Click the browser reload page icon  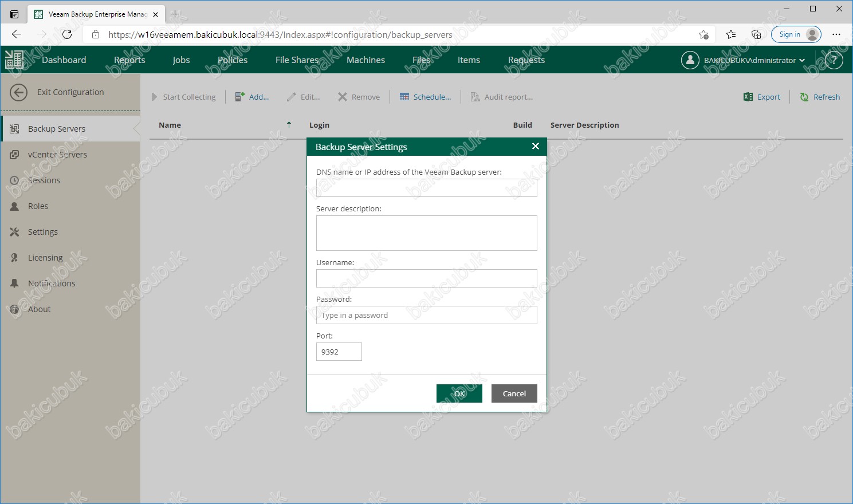coord(67,34)
